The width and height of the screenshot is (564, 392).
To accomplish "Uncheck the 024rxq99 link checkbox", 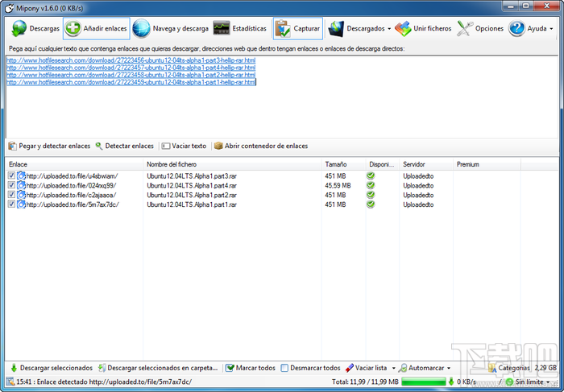I will (x=11, y=184).
